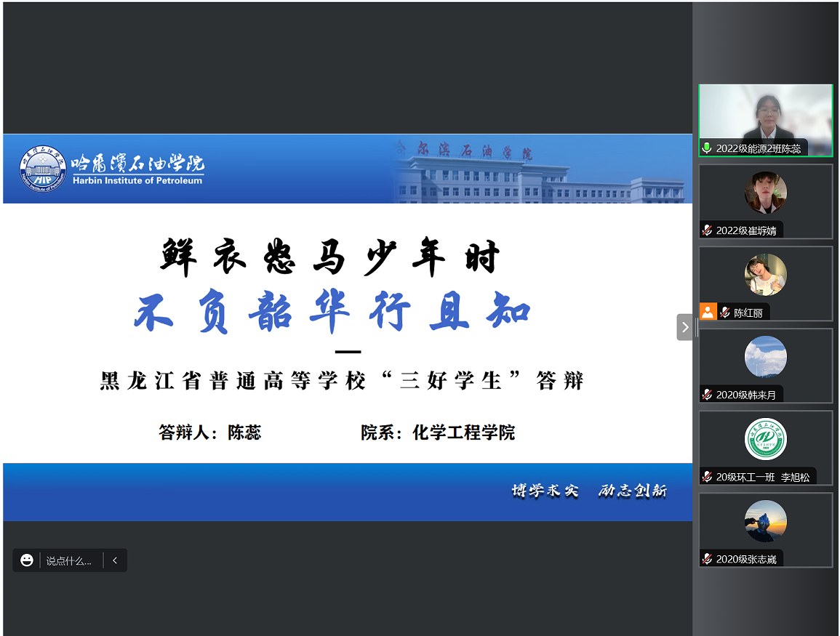This screenshot has height=636, width=840.
Task: Click the green microphone icon of 陈蕊
Action: coord(706,148)
